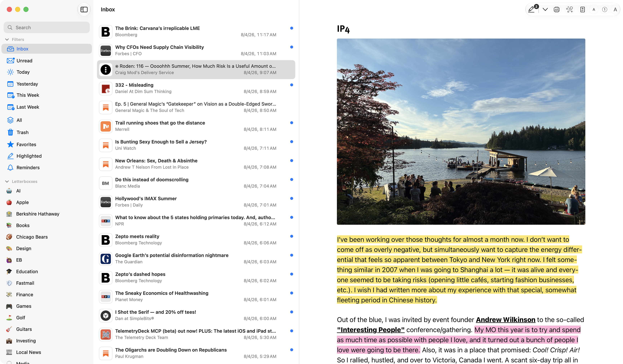The width and height of the screenshot is (623, 364).
Task: Open Paul Krugman's Oligarchs email
Action: click(x=196, y=353)
